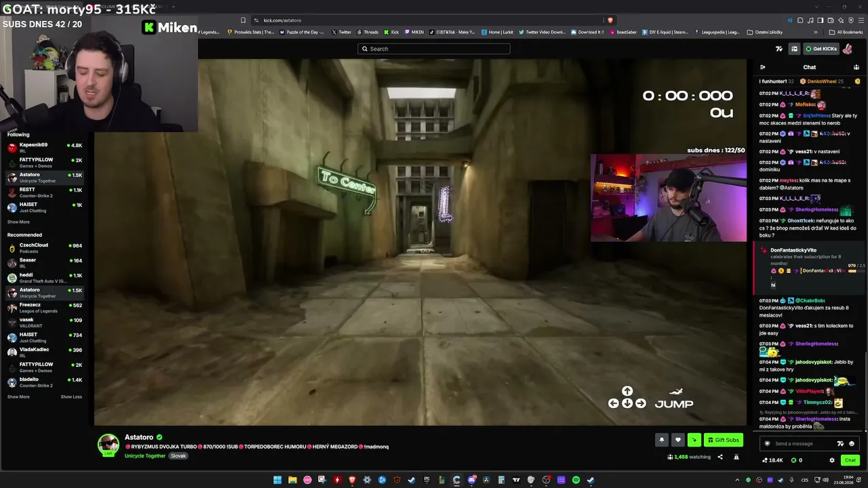Open Epic Games Launcher from taskbar
This screenshot has width=868, height=488.
click(427, 480)
